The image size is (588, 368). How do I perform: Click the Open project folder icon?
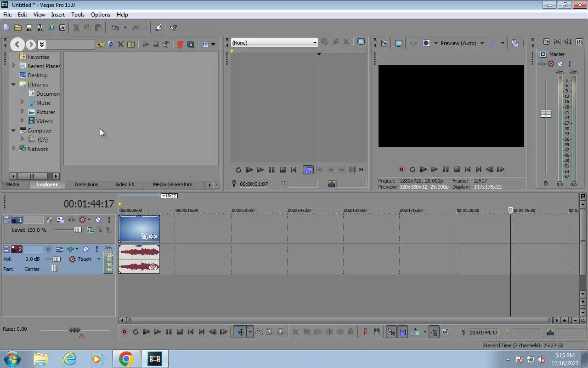[x=17, y=28]
